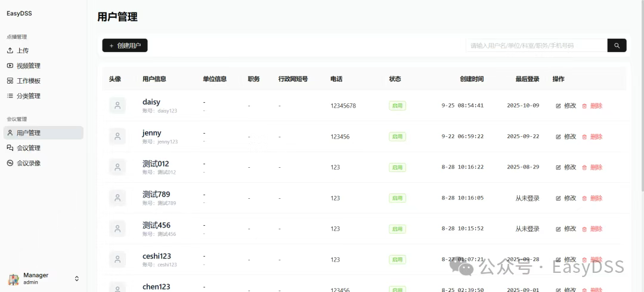This screenshot has height=292, width=644.
Task: Click the search magnifier button
Action: 617,45
